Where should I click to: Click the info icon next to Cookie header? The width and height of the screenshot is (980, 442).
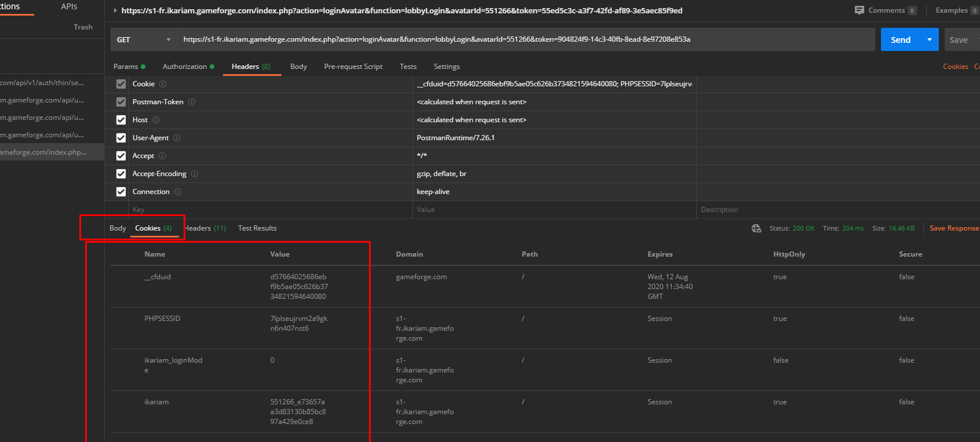click(x=163, y=84)
